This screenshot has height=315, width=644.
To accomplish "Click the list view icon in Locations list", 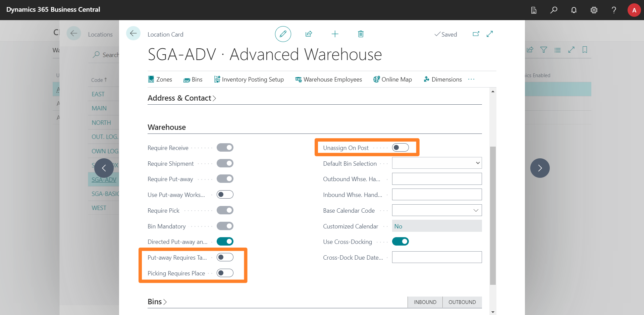I will [557, 50].
